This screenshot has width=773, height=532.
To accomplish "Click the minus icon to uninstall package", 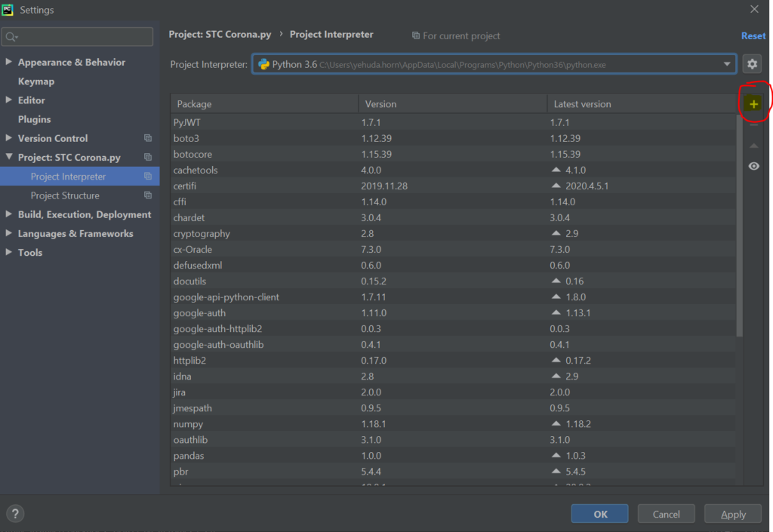I will tap(753, 125).
